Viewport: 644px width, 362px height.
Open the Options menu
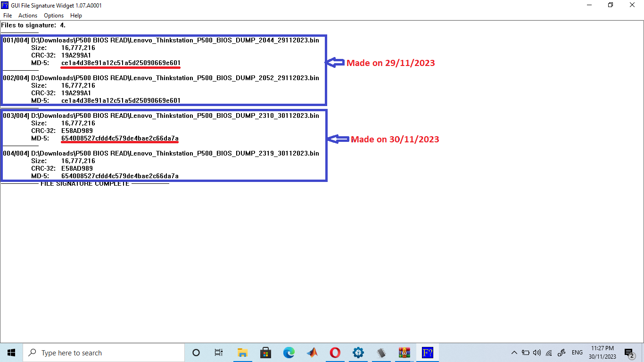54,16
